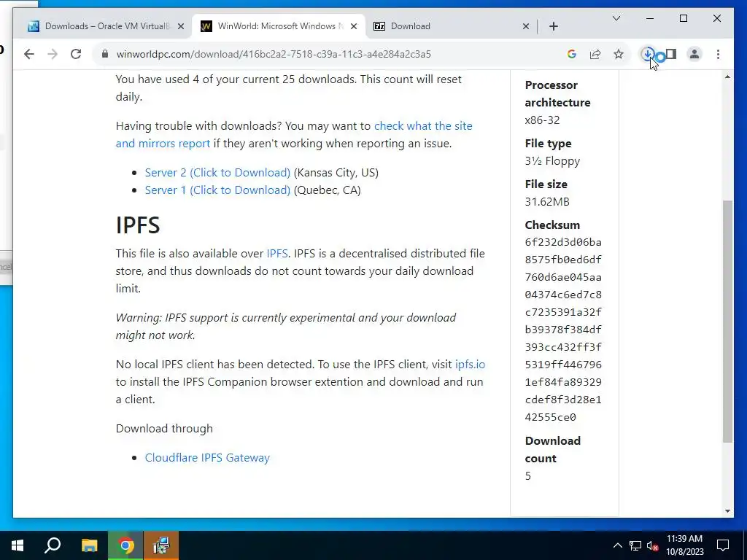Click the forward navigation arrow
The width and height of the screenshot is (747, 560).
pos(53,54)
